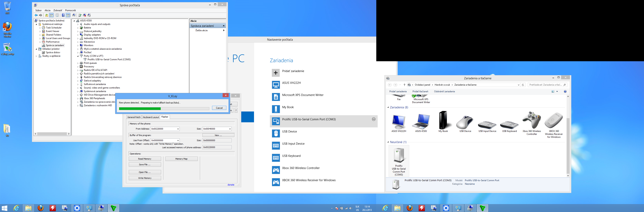
Task: Open the address bar history dropdown
Action: tap(518, 85)
